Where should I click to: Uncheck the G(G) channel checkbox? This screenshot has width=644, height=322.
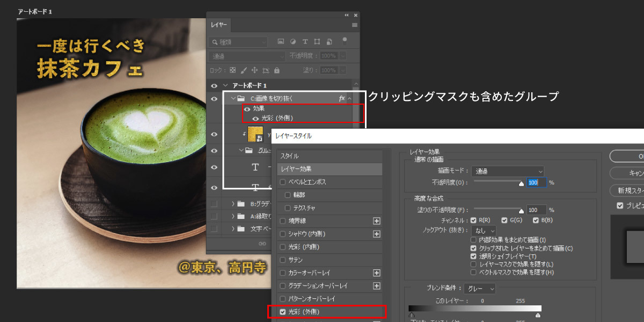point(504,220)
